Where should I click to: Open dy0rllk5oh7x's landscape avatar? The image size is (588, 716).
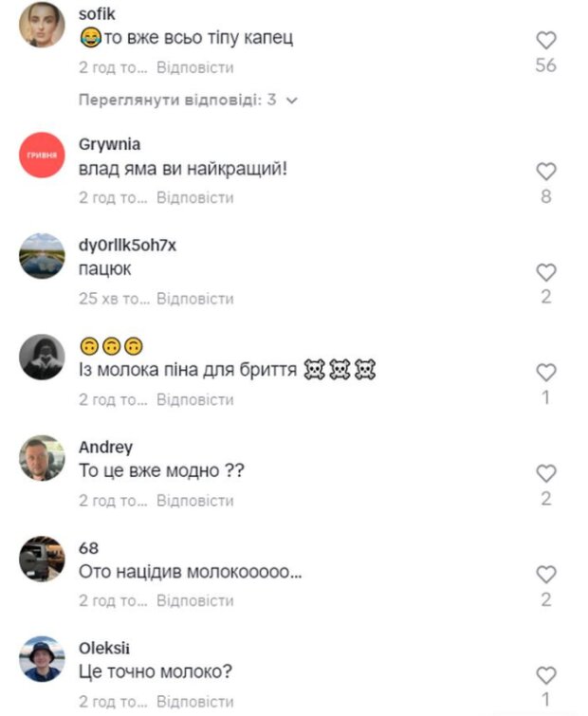tap(42, 256)
